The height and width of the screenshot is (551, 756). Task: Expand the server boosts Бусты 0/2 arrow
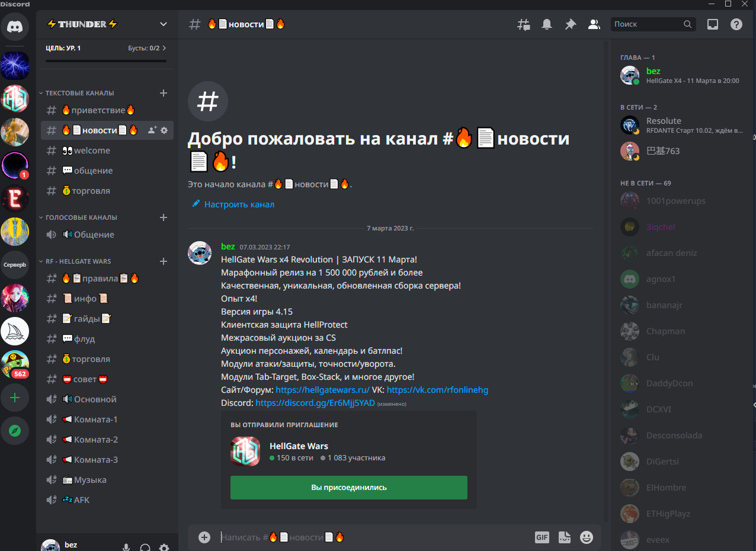164,48
